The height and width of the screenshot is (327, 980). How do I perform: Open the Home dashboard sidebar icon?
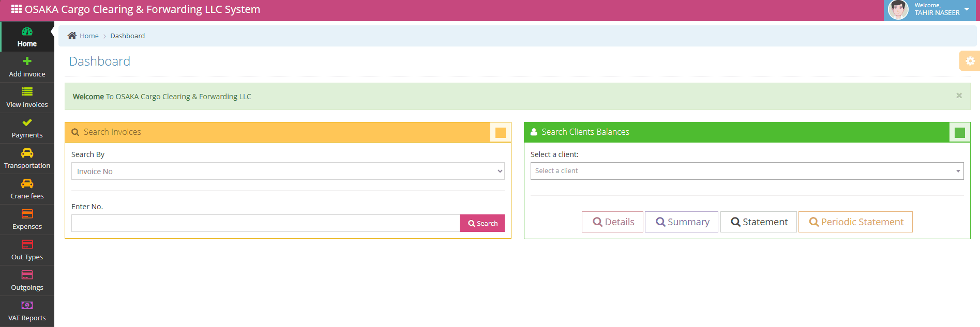click(27, 32)
